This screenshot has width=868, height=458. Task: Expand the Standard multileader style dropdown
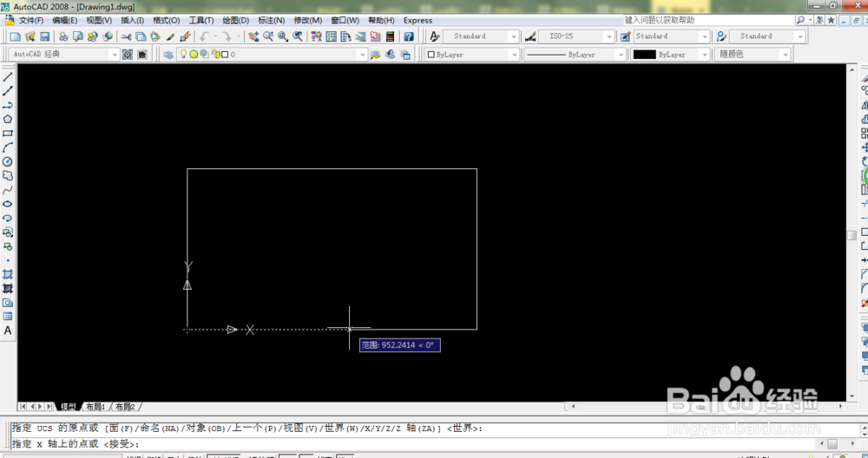click(x=800, y=36)
